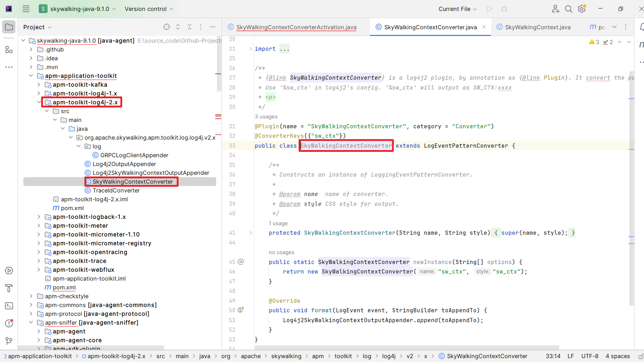Open the partially visible pom tab
This screenshot has height=362, width=644.
597,27
